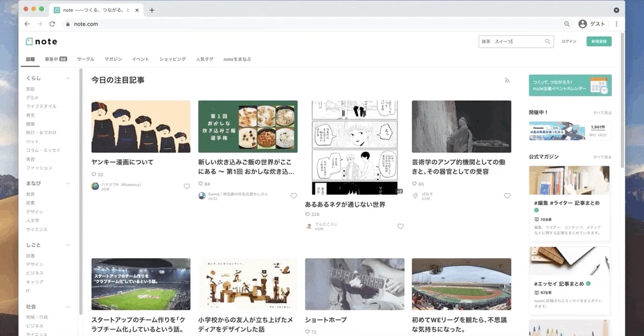Open the マガジン tab

[x=113, y=59]
